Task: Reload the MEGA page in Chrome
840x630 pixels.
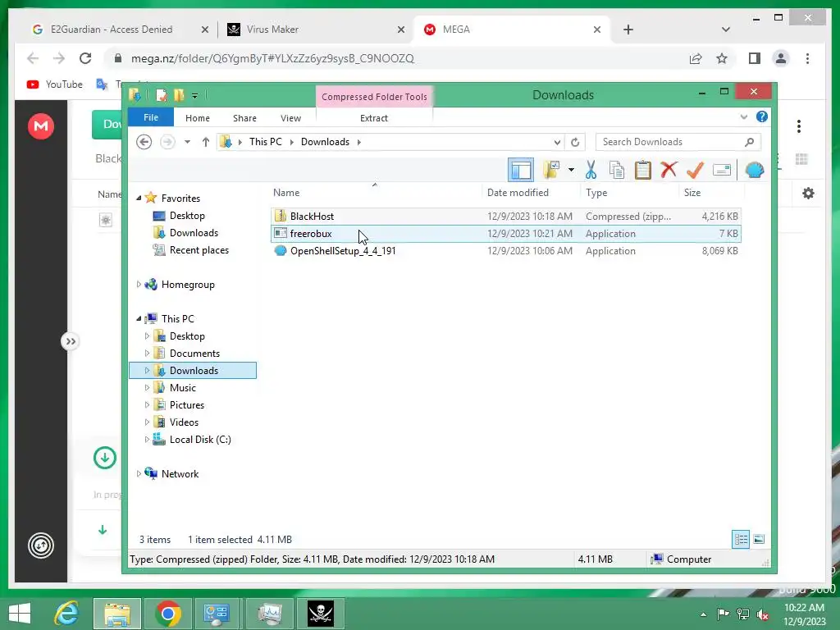Action: click(x=85, y=58)
